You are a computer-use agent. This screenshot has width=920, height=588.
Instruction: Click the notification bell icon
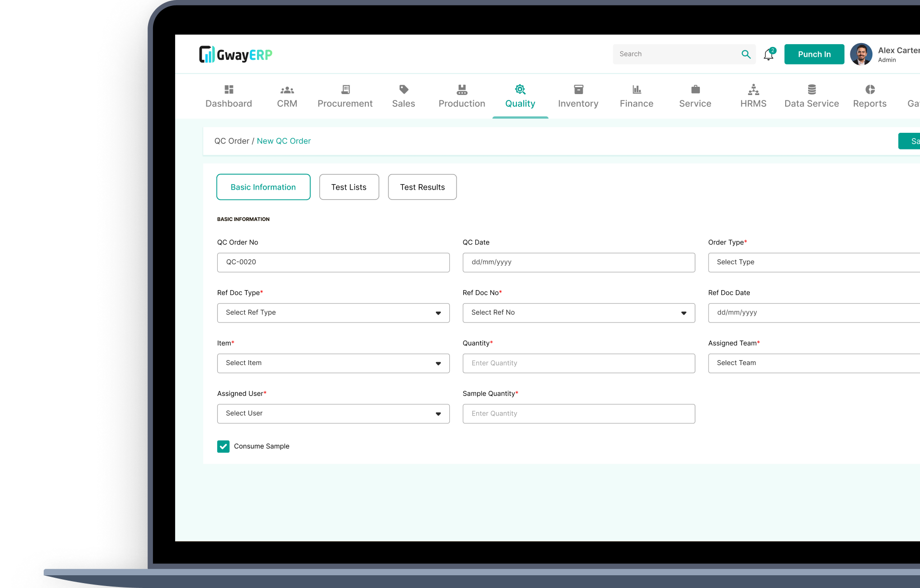coord(768,55)
